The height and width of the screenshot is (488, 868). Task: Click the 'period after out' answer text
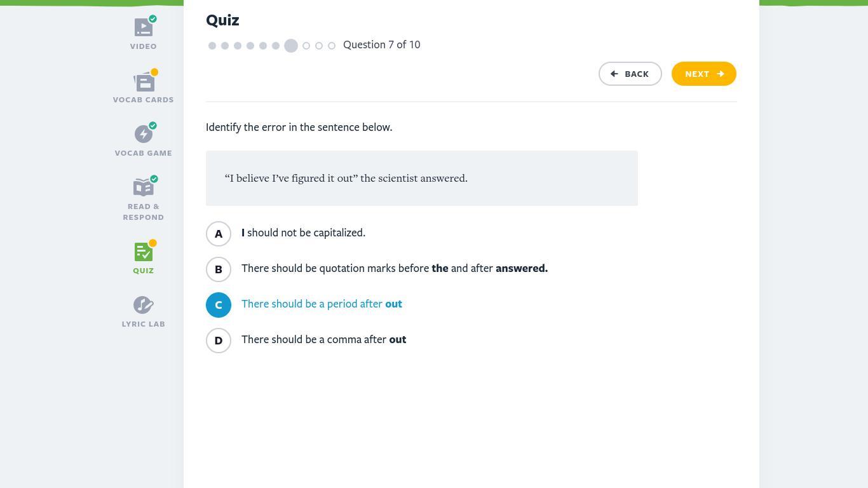tap(322, 304)
